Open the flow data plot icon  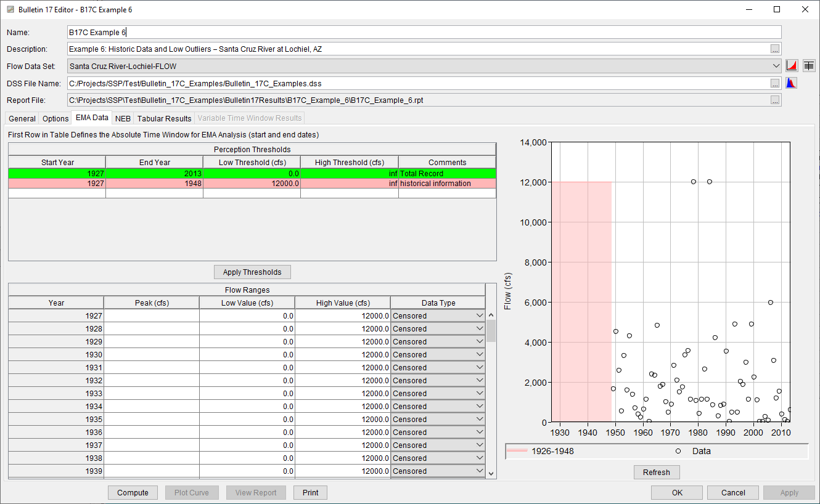coord(792,66)
